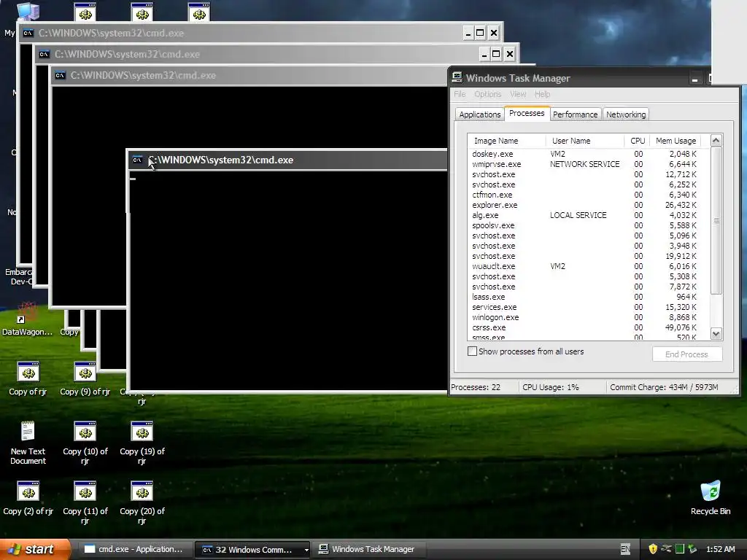Select the wuauclt.exe process row
Screen dimensions: 747x560
point(584,266)
